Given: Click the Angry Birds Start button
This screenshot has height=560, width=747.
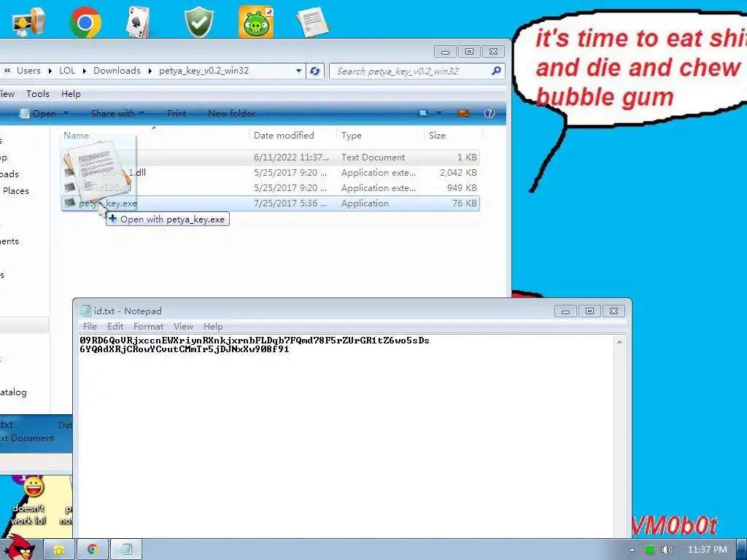Looking at the screenshot, I should (x=20, y=548).
